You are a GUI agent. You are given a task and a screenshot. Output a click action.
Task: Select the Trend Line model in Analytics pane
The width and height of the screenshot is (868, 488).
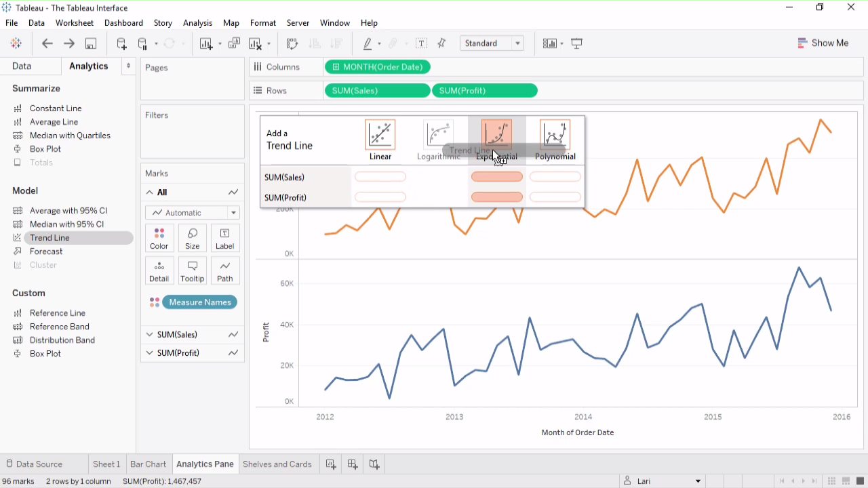50,237
